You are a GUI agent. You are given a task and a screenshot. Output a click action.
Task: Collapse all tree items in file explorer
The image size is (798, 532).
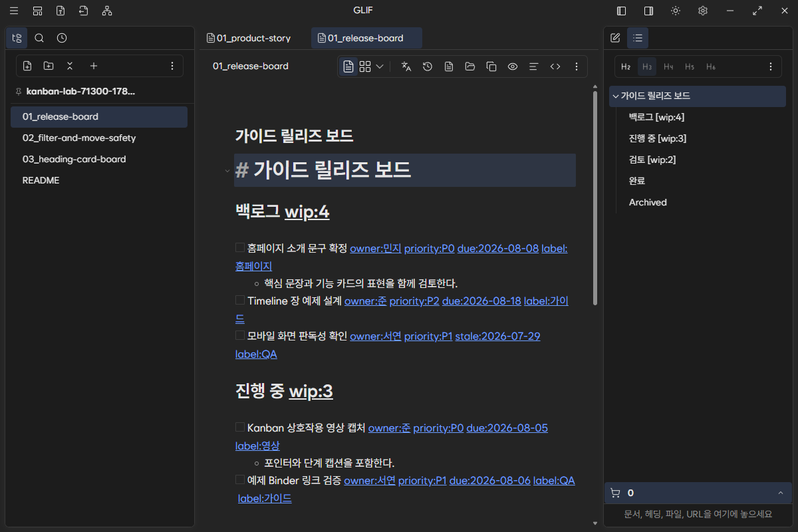tap(70, 66)
